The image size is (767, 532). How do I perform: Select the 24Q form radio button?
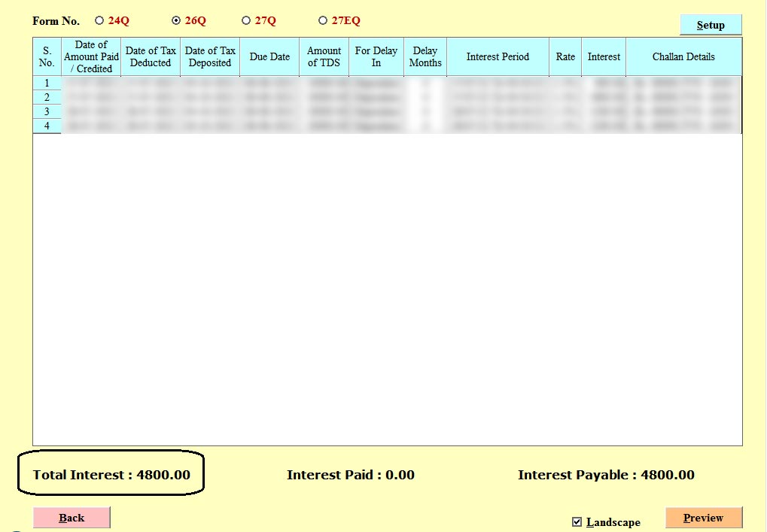[100, 21]
